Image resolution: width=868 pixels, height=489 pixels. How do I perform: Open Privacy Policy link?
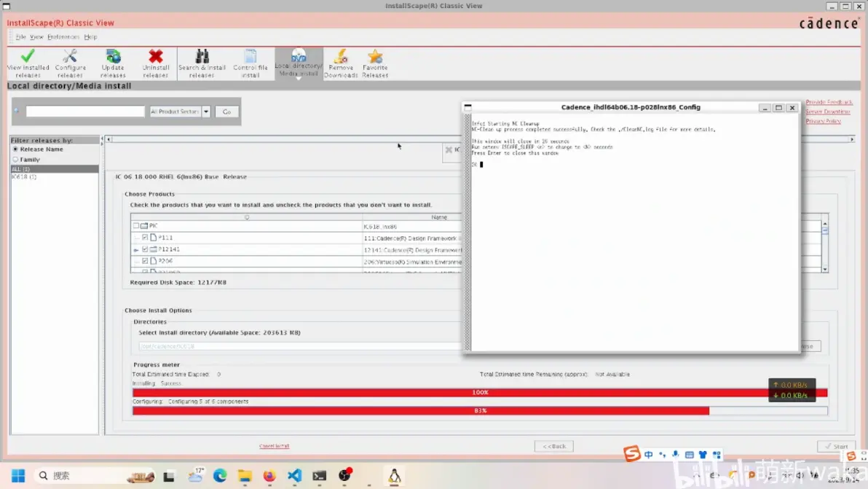[x=823, y=121]
